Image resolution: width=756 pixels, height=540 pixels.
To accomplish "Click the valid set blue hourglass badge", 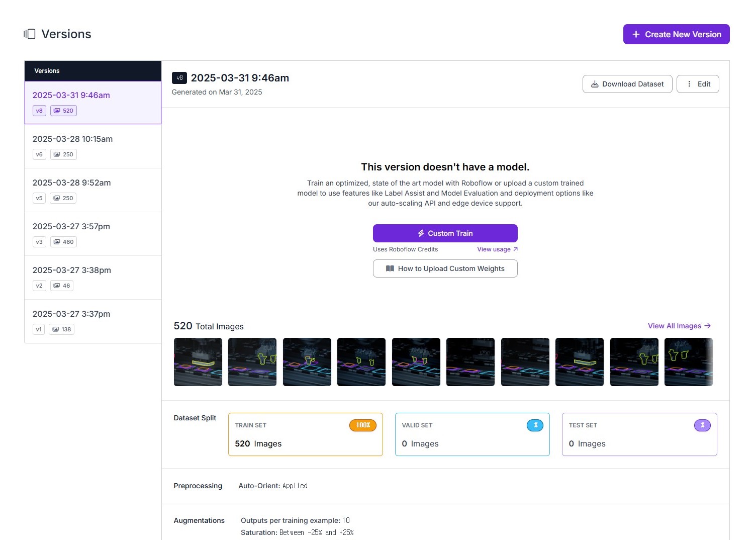I will coord(535,425).
